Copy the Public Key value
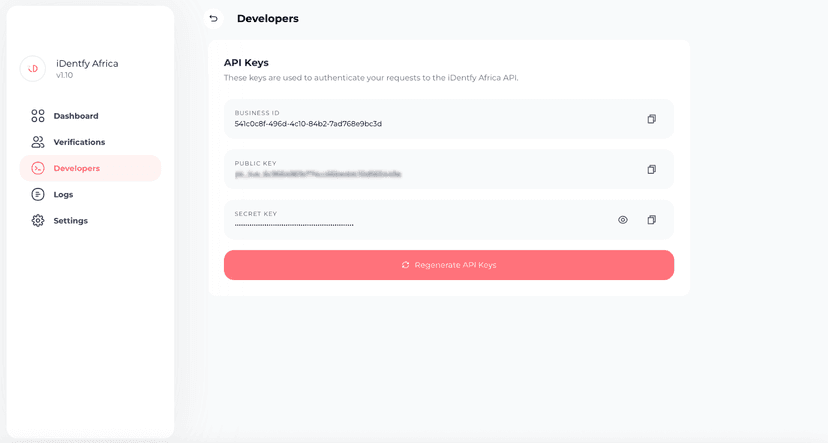This screenshot has height=443, width=828. tap(651, 169)
